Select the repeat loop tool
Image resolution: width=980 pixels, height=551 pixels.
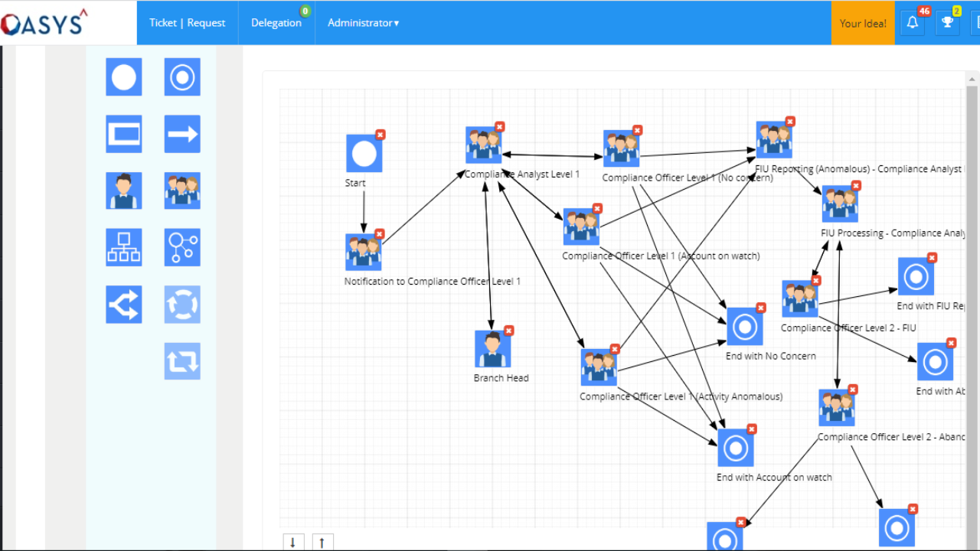pos(181,360)
